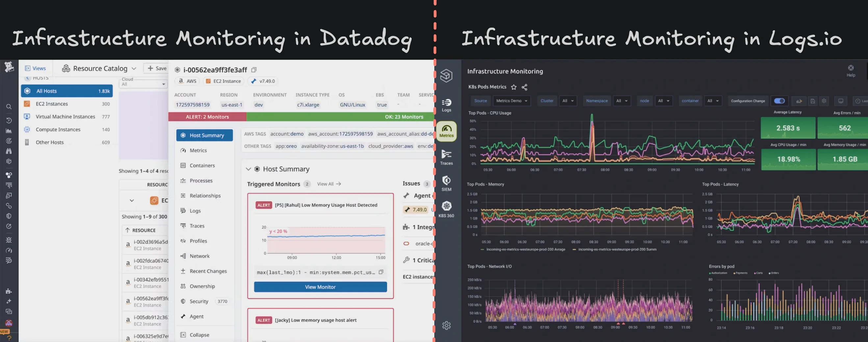Image resolution: width=868 pixels, height=342 pixels.
Task: Click the View Monitor button
Action: point(320,287)
